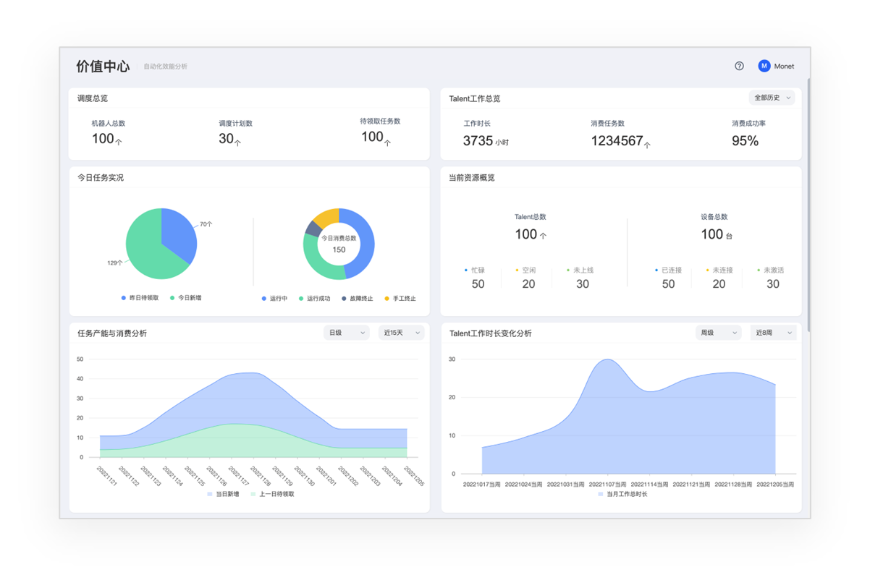
Task: Expand the 全部历史 time range dropdown
Action: pyautogui.click(x=772, y=98)
